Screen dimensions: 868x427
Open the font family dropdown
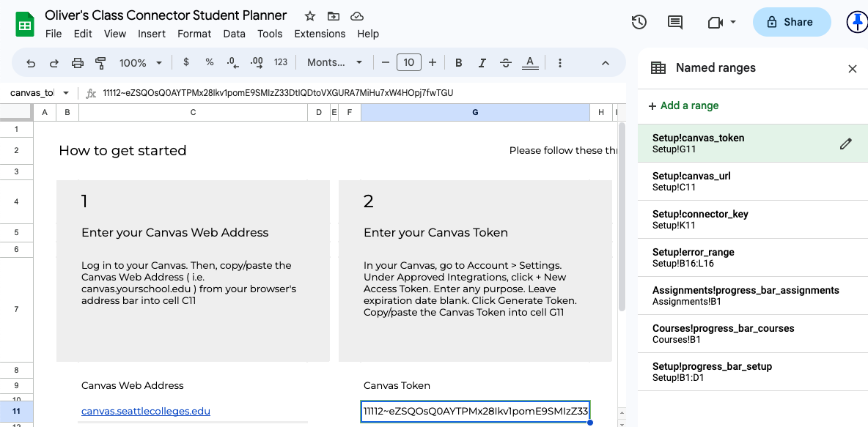click(x=335, y=62)
